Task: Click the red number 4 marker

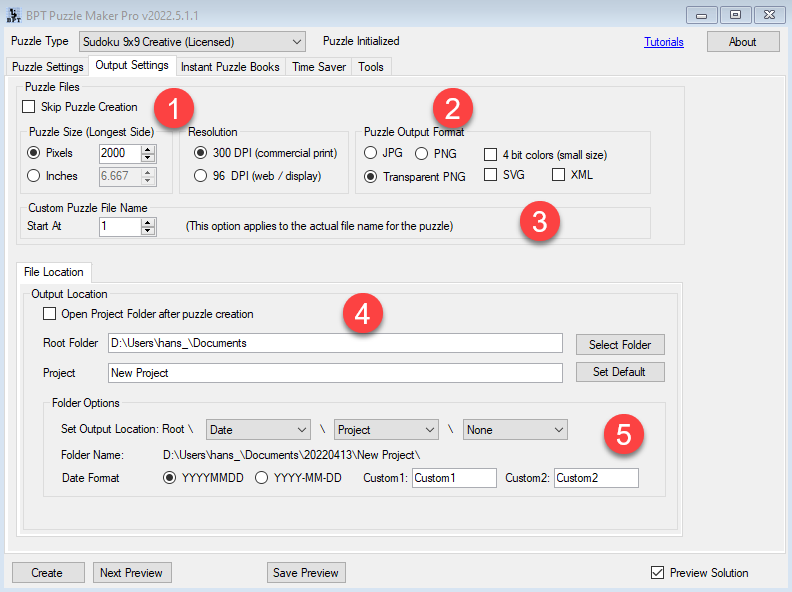Action: coord(363,315)
